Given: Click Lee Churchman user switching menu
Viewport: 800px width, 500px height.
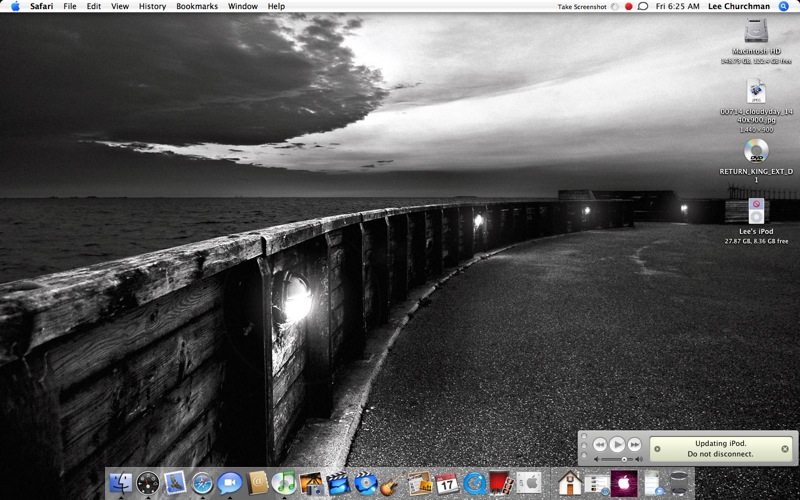Looking at the screenshot, I should tap(738, 6).
